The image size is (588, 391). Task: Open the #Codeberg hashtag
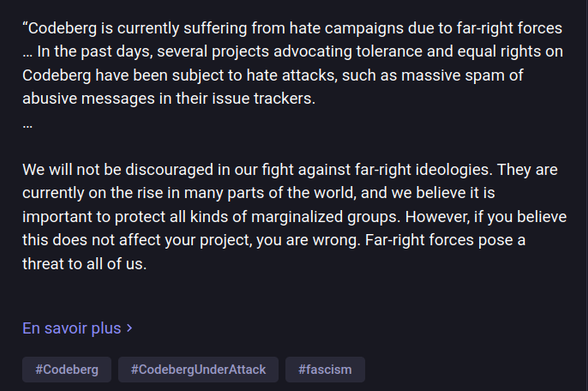67,370
